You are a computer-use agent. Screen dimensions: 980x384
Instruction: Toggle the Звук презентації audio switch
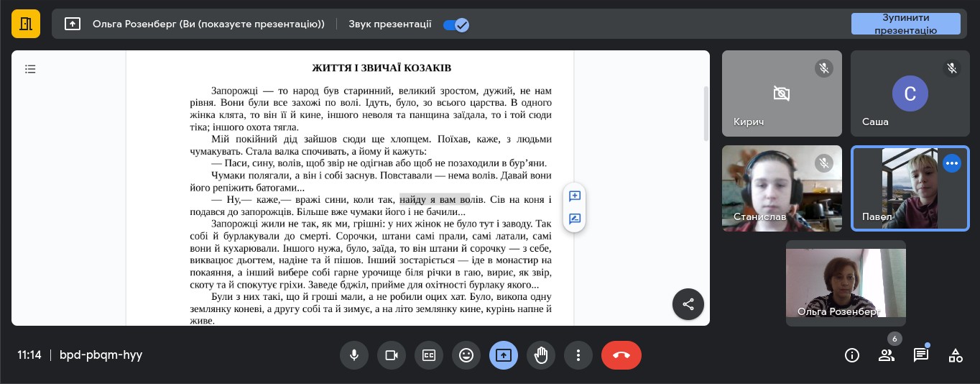(456, 24)
